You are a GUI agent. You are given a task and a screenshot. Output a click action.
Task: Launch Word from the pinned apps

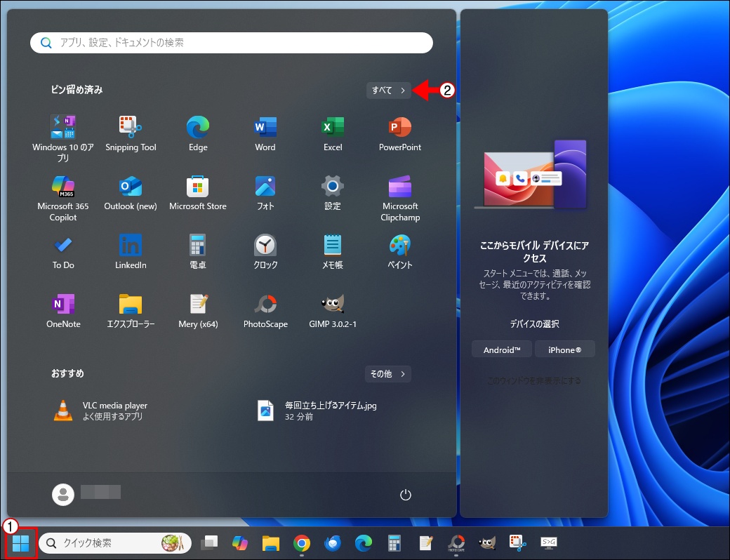265,133
